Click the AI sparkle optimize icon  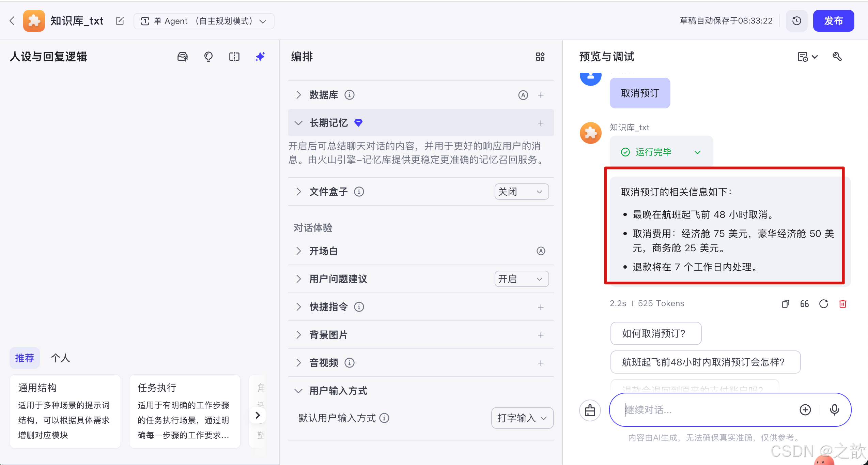pyautogui.click(x=260, y=57)
